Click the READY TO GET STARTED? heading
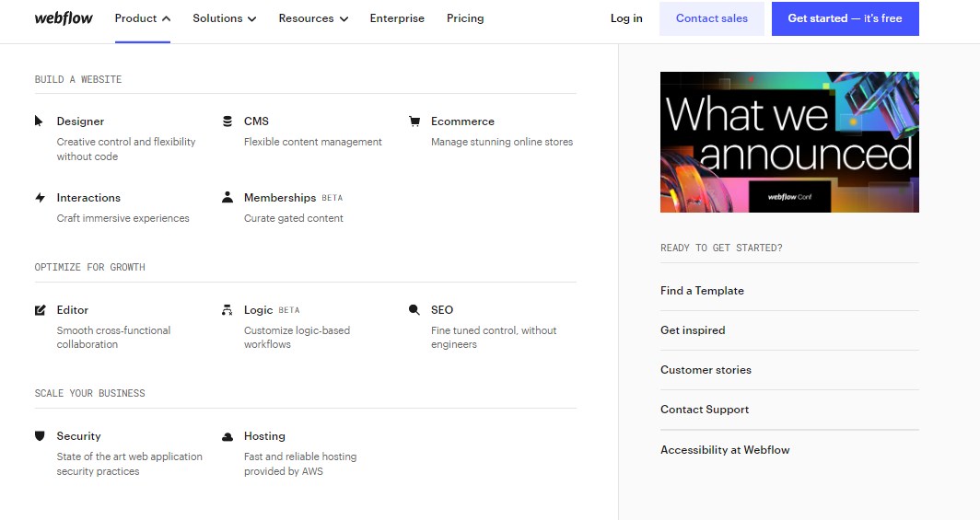 (x=721, y=248)
